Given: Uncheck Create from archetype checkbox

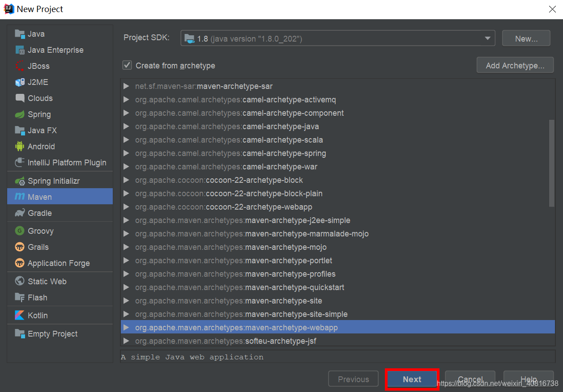Looking at the screenshot, I should (x=127, y=65).
